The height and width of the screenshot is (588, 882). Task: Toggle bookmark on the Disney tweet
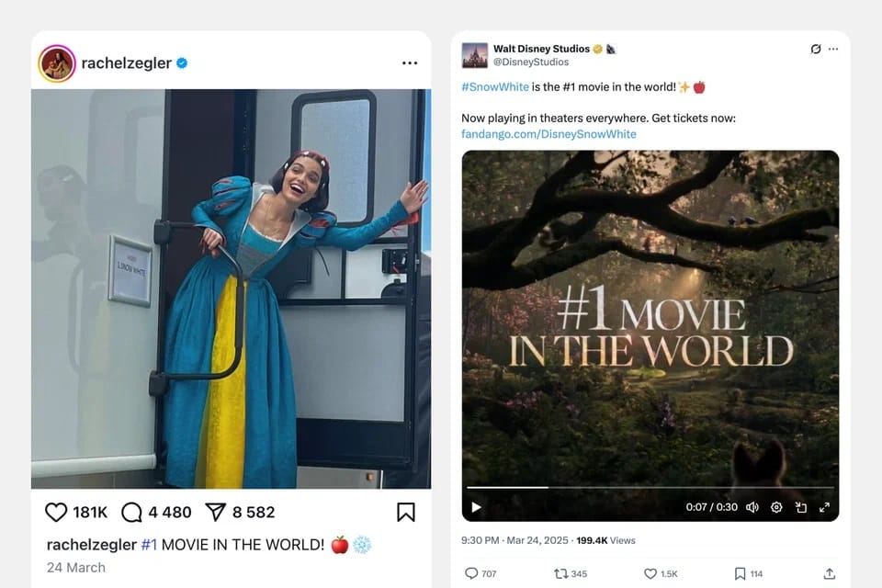(740, 573)
